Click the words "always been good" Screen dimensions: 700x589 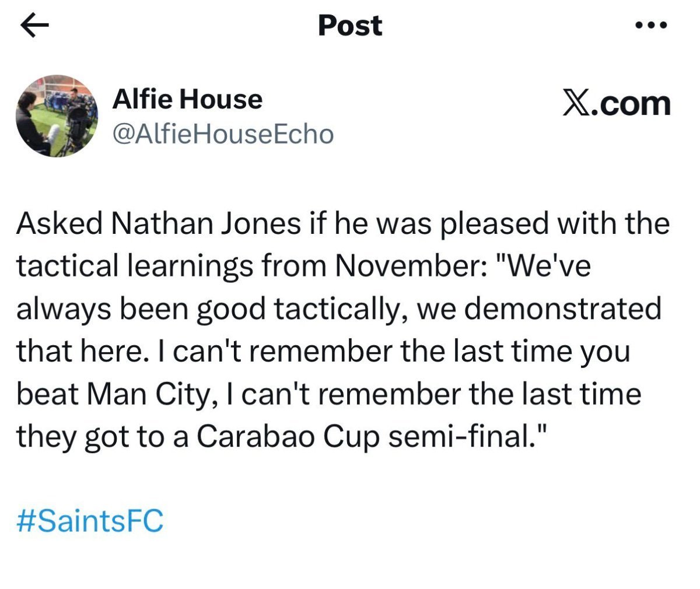point(140,308)
